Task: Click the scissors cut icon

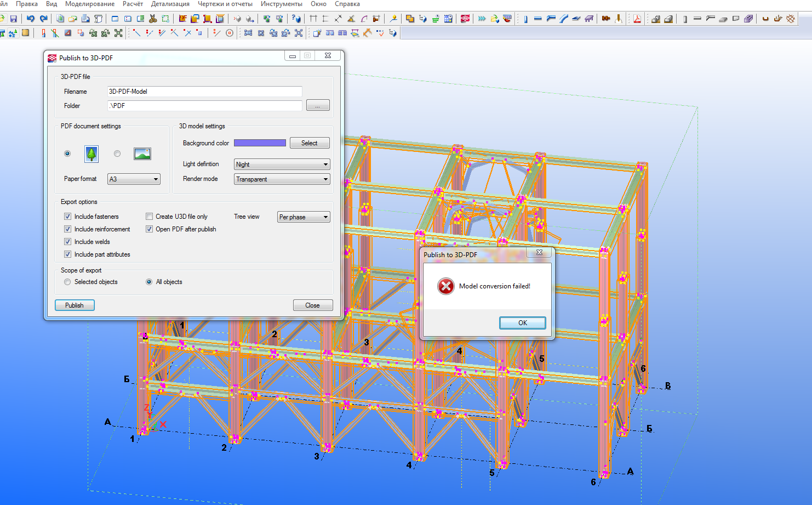Action: [153, 19]
